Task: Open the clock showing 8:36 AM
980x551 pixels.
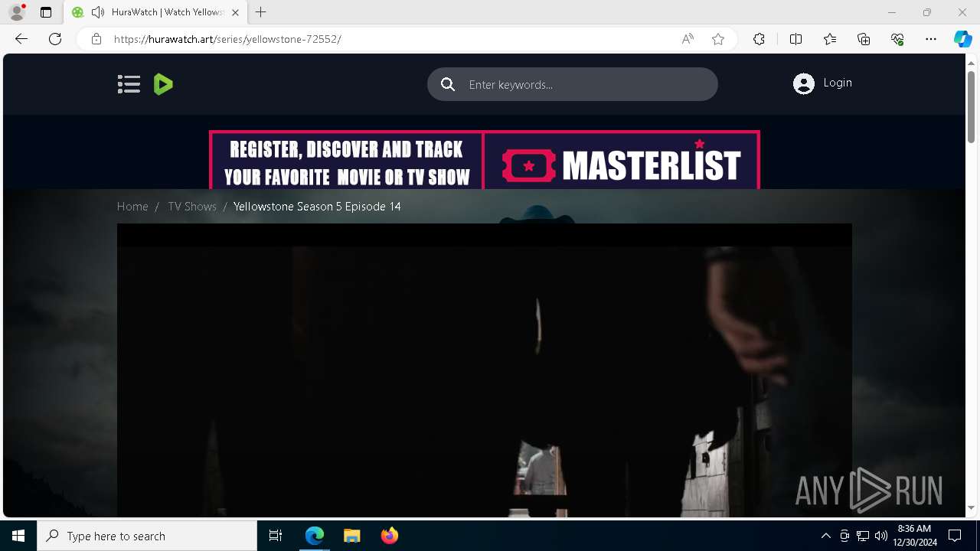Action: (x=914, y=536)
